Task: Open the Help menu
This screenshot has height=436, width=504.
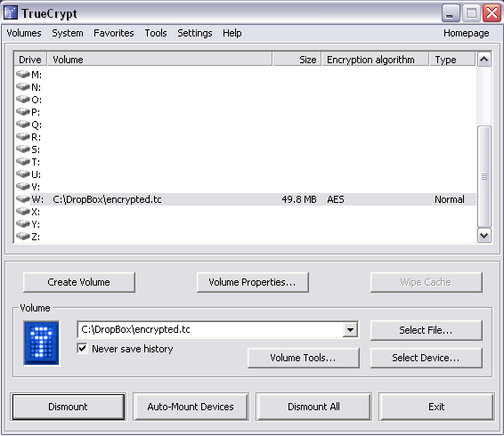Action: pos(232,33)
